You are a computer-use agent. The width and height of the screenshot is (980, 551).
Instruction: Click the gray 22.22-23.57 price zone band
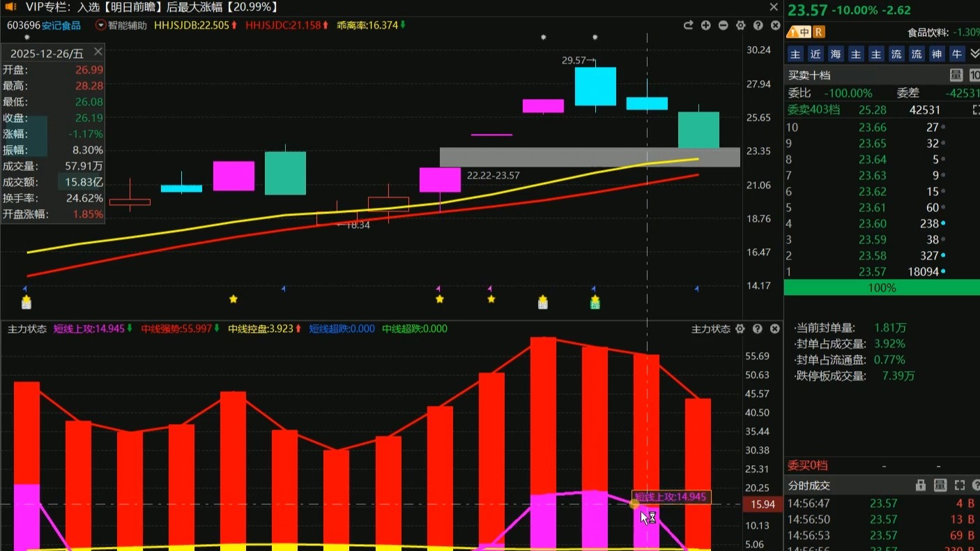point(589,157)
